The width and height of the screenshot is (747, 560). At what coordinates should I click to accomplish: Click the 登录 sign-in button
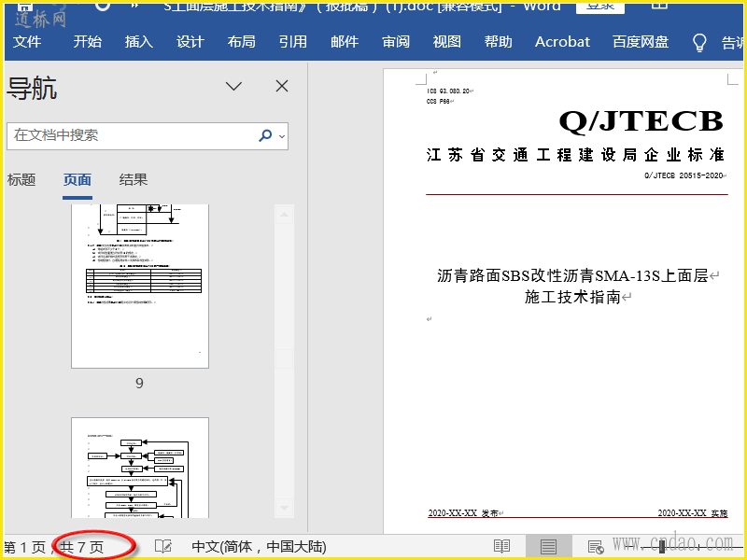click(x=600, y=7)
